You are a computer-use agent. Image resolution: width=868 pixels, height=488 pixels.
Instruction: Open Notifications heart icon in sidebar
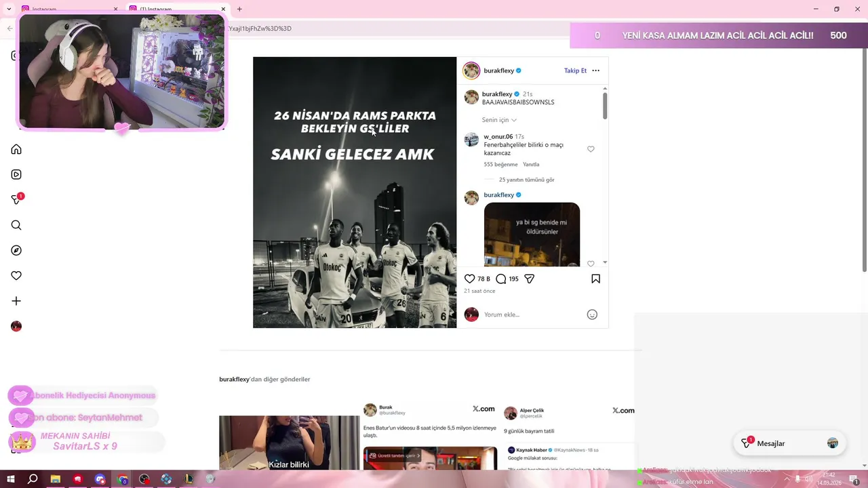click(x=16, y=275)
